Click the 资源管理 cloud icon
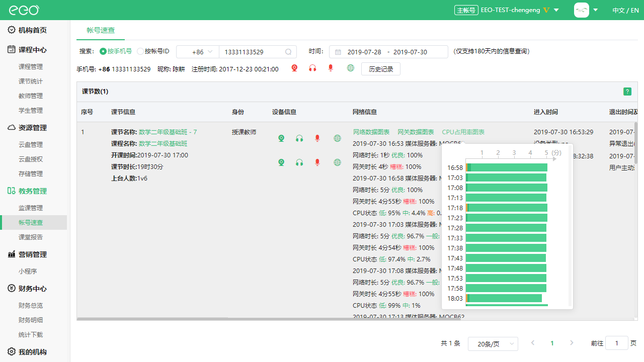Viewport: 644px width, 362px height. [12, 128]
